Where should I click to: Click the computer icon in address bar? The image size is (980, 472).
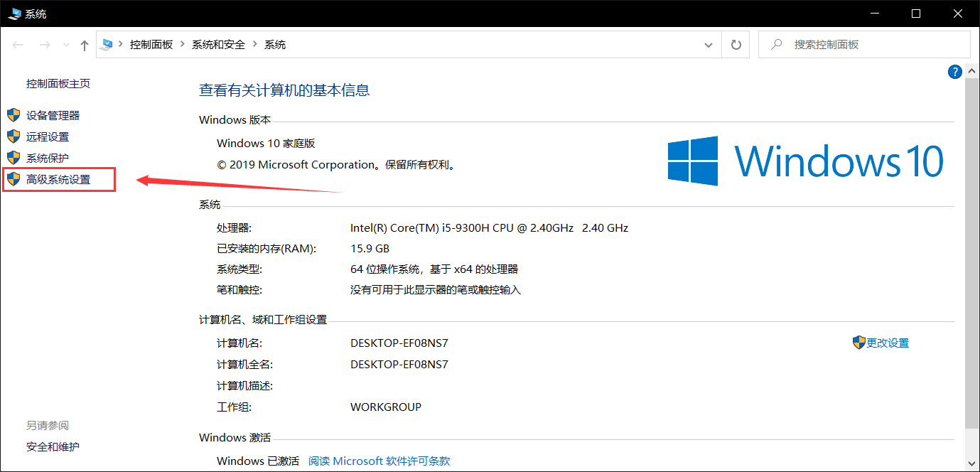click(107, 44)
